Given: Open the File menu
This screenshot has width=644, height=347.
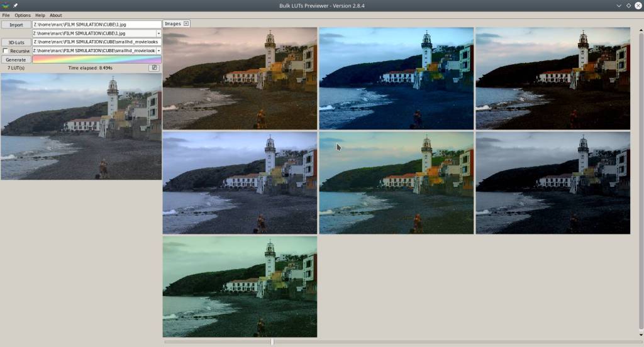Looking at the screenshot, I should click(x=6, y=15).
